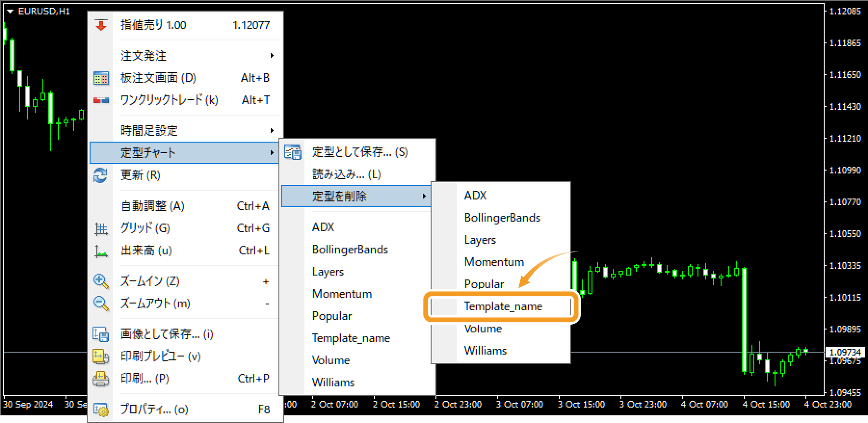This screenshot has width=868, height=423.
Task: Toggle the グリッド (G) grid option
Action: [x=145, y=228]
